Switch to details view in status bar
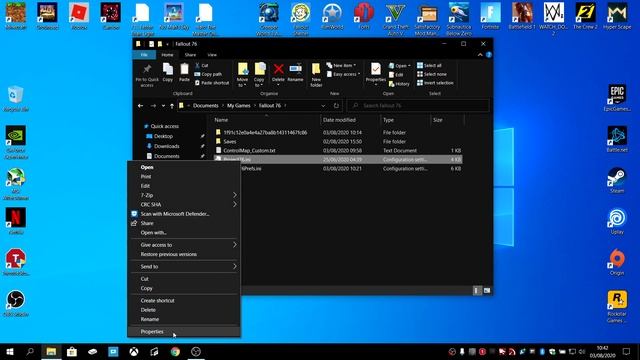 click(476, 291)
